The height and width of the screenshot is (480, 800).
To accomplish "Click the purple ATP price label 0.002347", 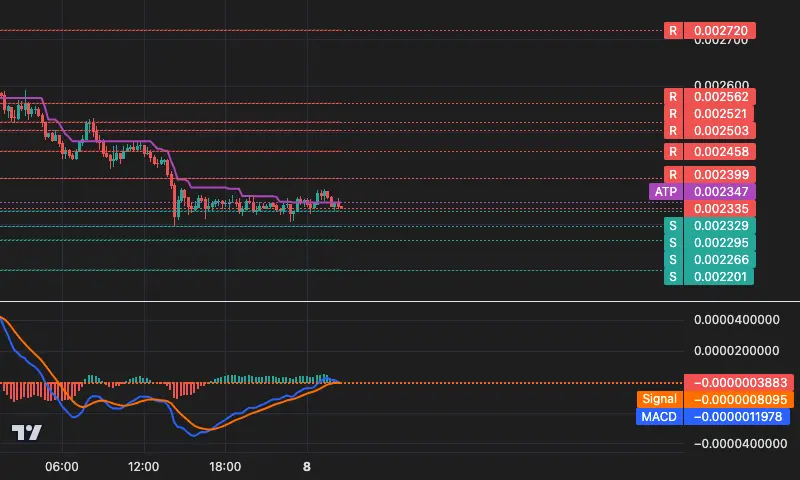I will coord(702,192).
